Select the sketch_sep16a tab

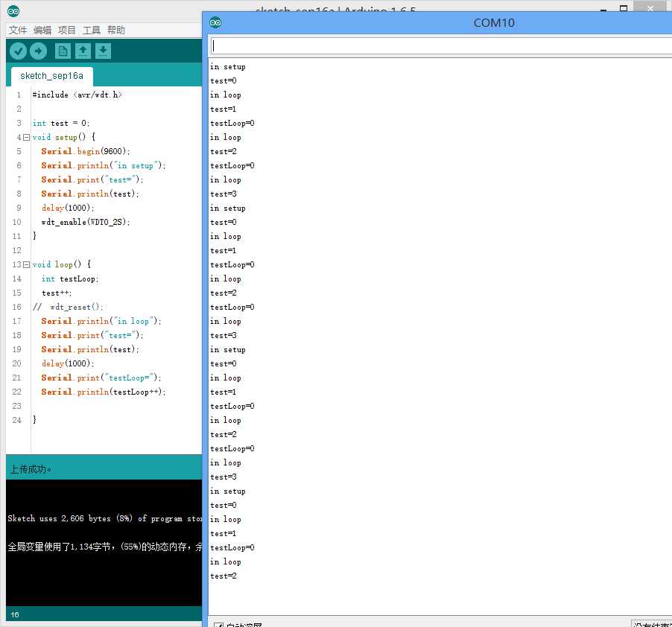click(52, 76)
